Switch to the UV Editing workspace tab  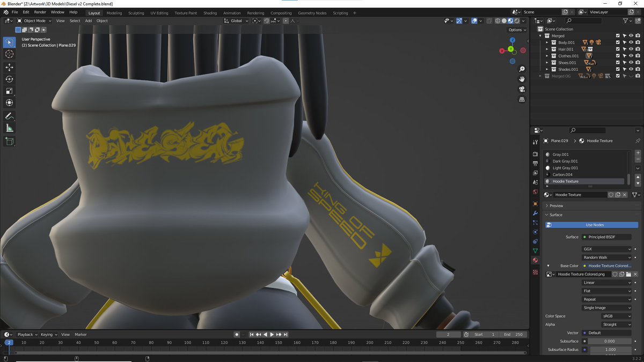tap(159, 13)
